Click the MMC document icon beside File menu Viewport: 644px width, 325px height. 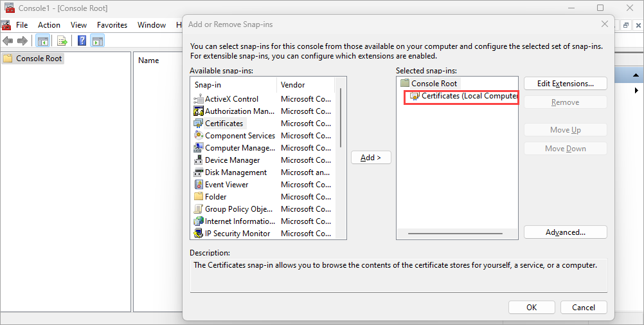(x=6, y=25)
